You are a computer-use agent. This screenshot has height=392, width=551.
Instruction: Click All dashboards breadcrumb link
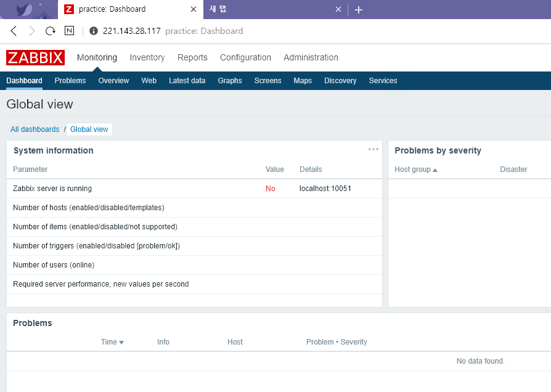pyautogui.click(x=35, y=129)
